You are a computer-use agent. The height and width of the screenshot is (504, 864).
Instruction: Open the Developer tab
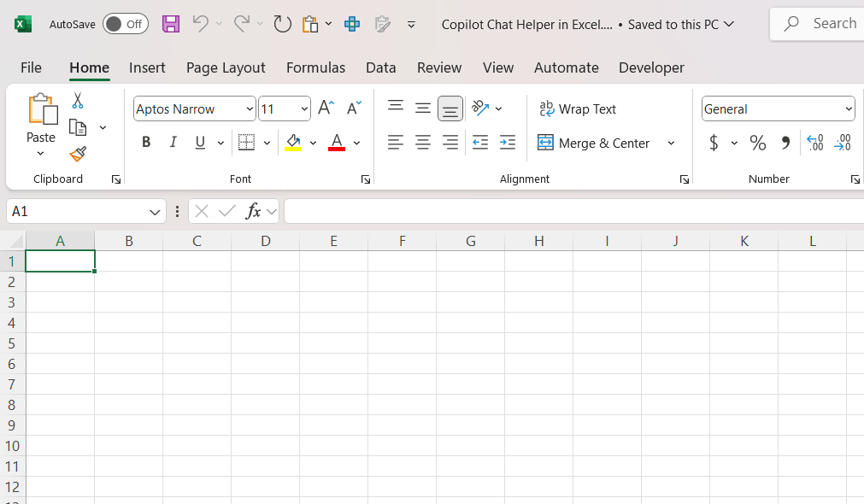651,67
